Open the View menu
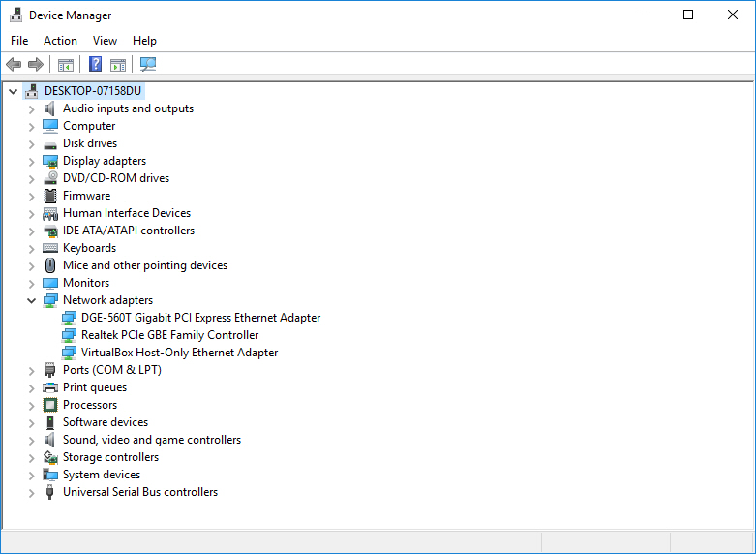756x554 pixels. point(105,41)
